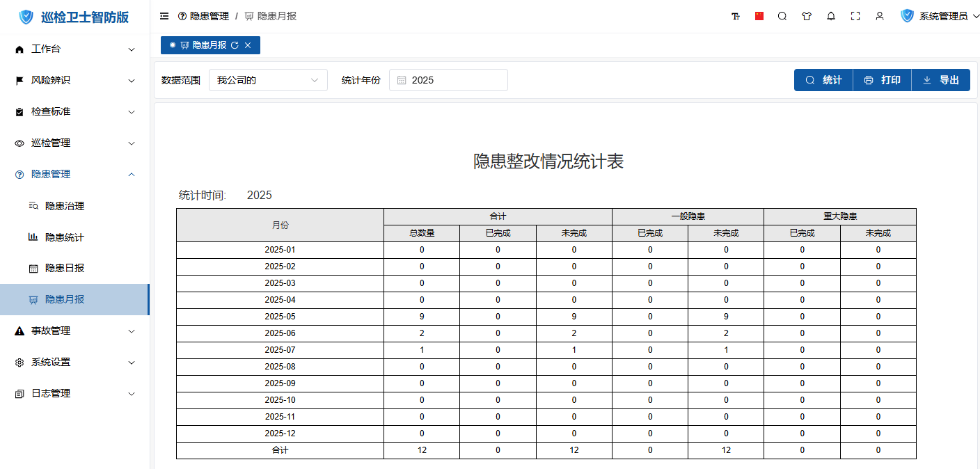Click the calendar icon in 统计年份 field

tap(402, 80)
